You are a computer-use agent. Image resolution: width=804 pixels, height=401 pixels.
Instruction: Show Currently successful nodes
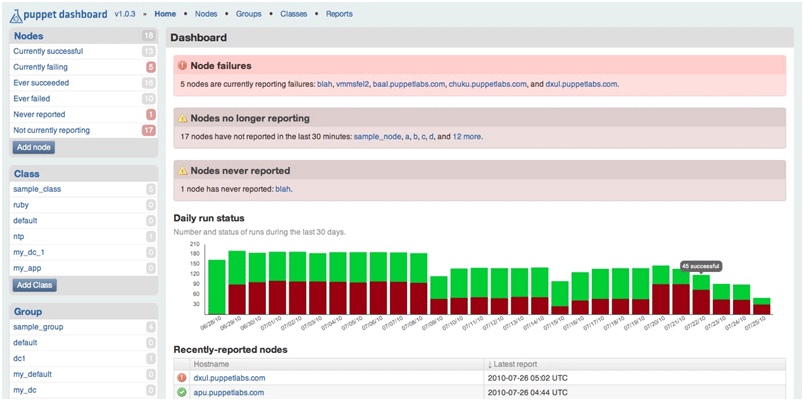48,51
